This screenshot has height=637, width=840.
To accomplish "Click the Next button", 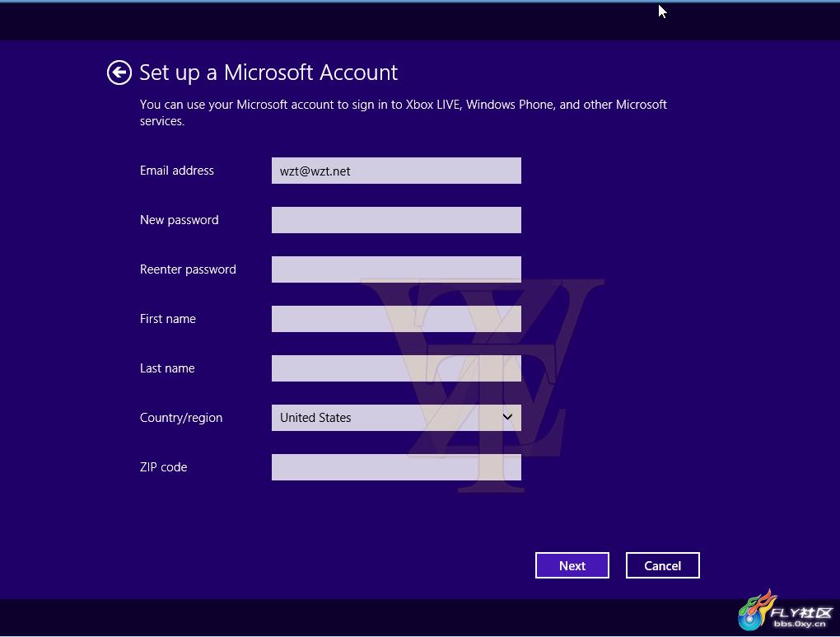I will (572, 565).
